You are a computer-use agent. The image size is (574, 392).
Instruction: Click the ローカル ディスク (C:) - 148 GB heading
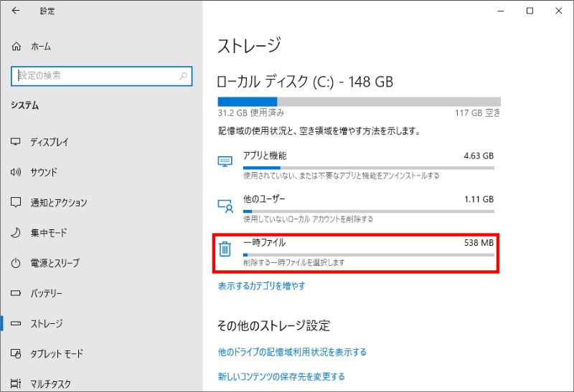(305, 82)
